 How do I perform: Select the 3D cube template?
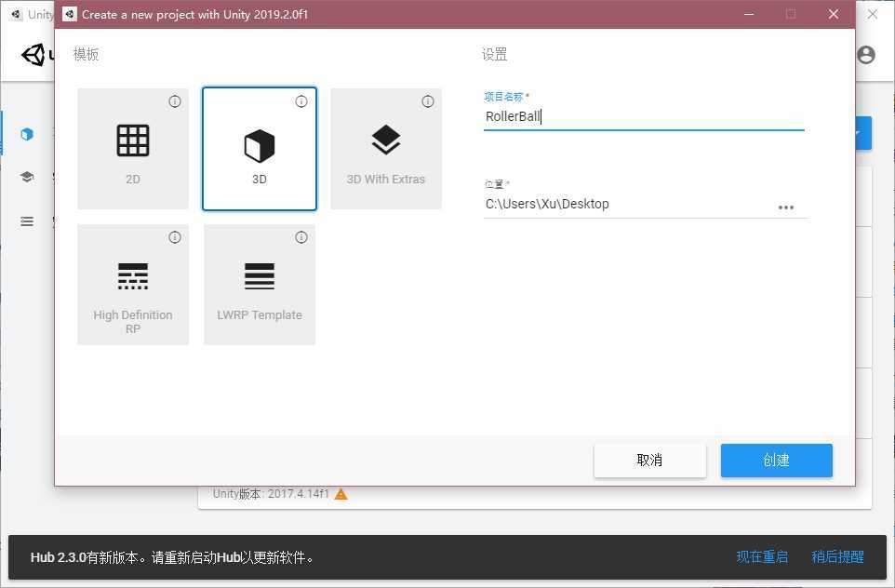(260, 149)
